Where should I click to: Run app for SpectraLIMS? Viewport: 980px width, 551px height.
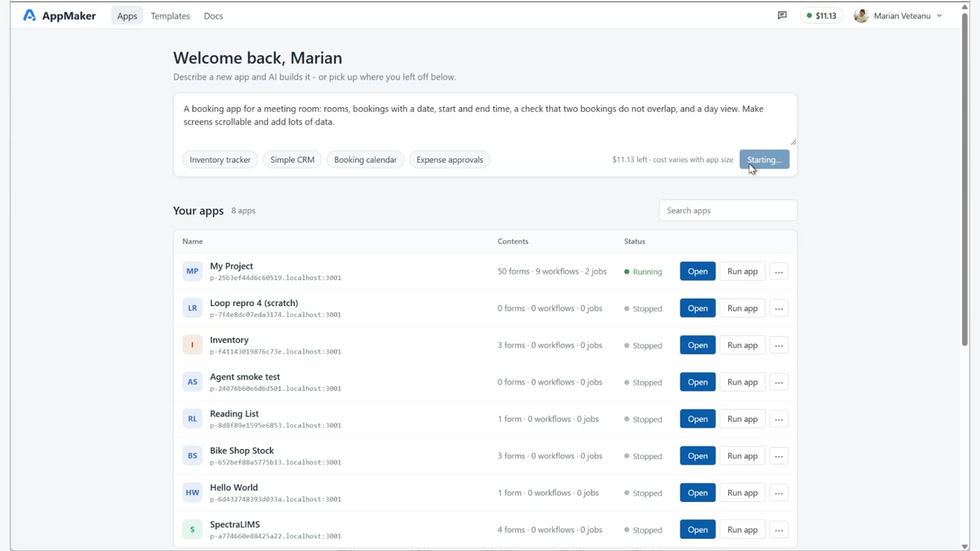click(x=742, y=530)
